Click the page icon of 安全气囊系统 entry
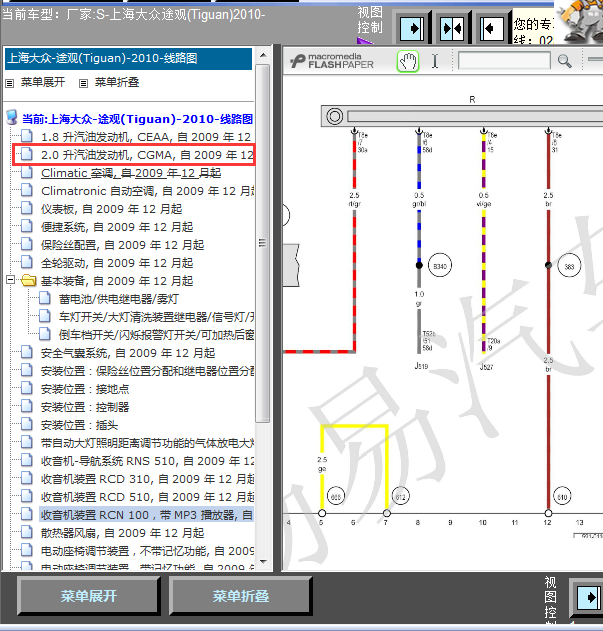Screen dimensions: 603x631 click(x=27, y=352)
